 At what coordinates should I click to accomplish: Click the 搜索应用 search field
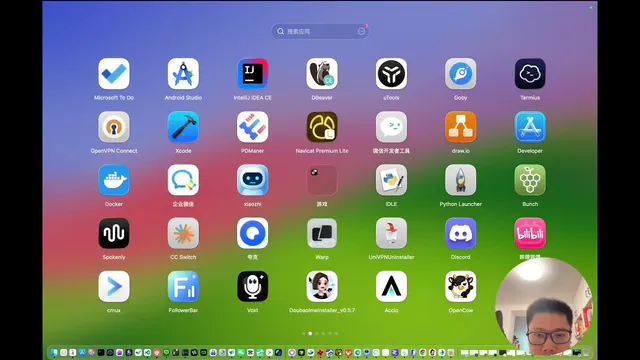click(320, 31)
